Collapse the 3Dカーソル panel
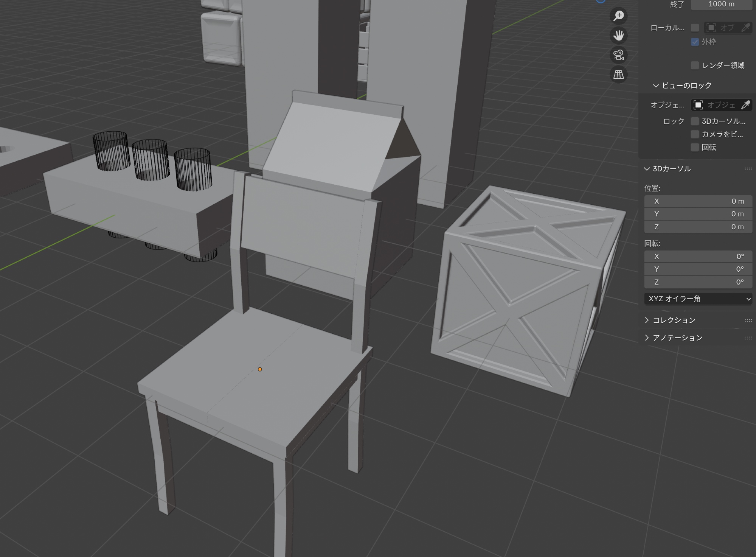The width and height of the screenshot is (756, 557). (x=647, y=169)
